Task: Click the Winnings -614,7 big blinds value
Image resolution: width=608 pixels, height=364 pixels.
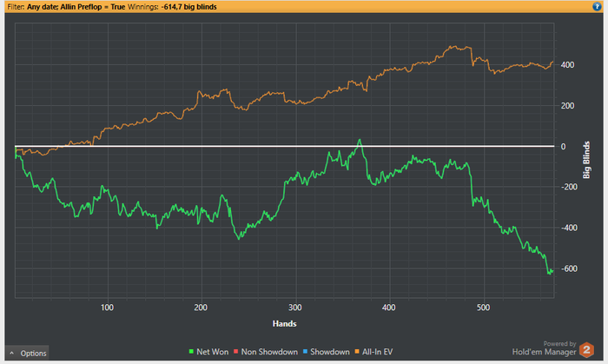Action: [x=188, y=7]
